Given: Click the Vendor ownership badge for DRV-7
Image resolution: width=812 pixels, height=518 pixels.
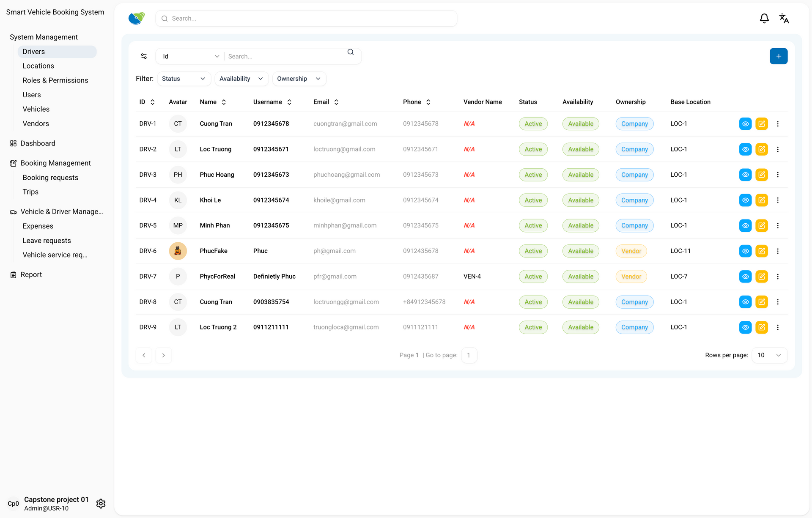Looking at the screenshot, I should click(631, 277).
